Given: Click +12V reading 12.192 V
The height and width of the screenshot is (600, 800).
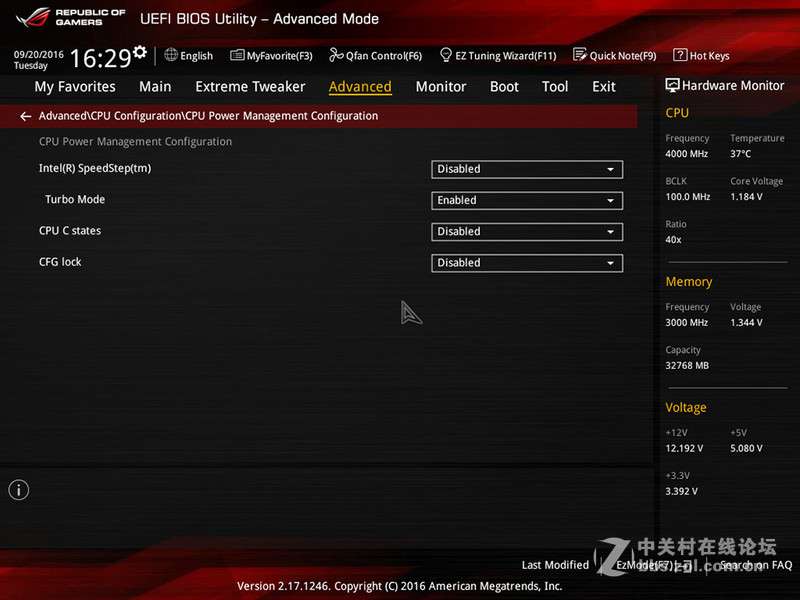Looking at the screenshot, I should tap(684, 448).
